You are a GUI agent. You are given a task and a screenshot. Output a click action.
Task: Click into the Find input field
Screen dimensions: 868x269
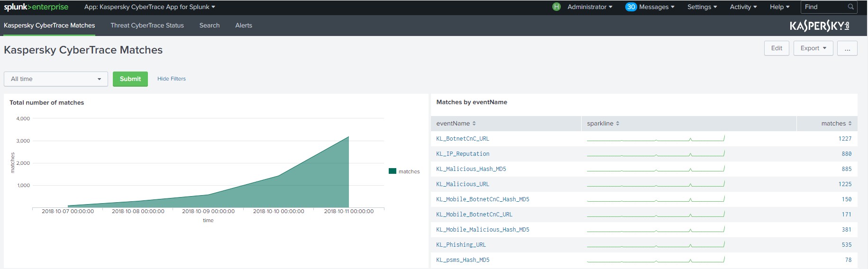click(x=823, y=7)
